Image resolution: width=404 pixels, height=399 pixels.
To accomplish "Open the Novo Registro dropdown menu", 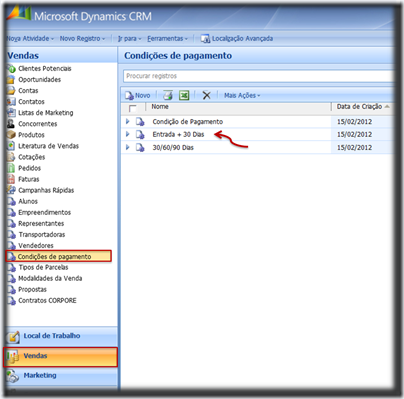I will click(82, 39).
